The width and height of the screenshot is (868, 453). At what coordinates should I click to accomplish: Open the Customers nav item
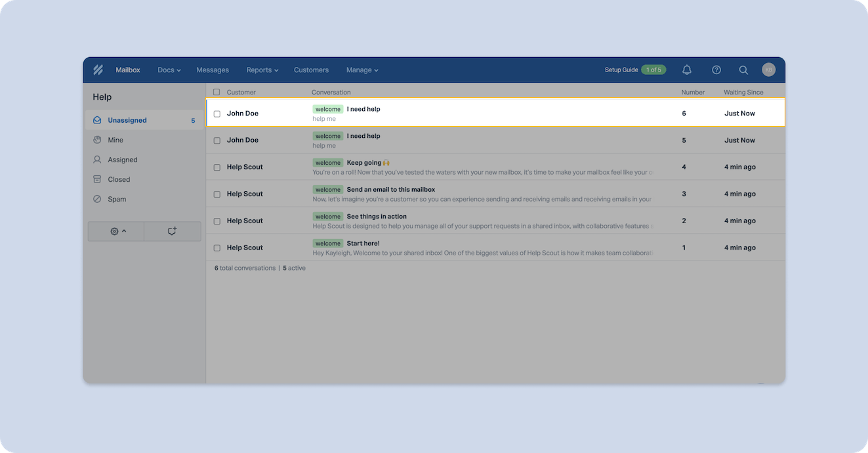(311, 70)
